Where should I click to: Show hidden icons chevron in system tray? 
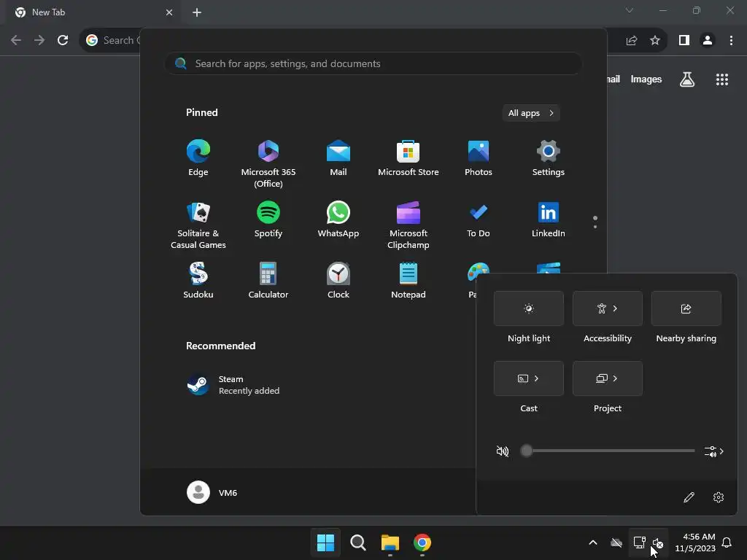click(x=593, y=542)
